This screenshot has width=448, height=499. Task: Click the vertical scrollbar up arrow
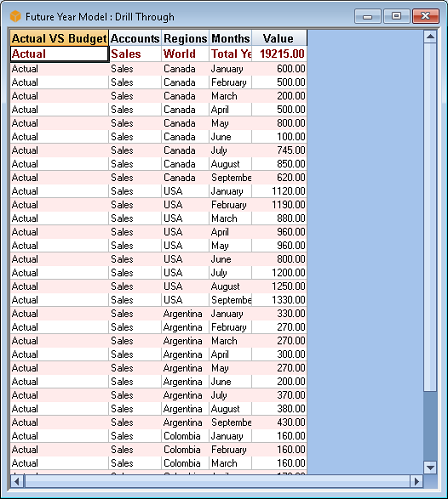[430, 36]
